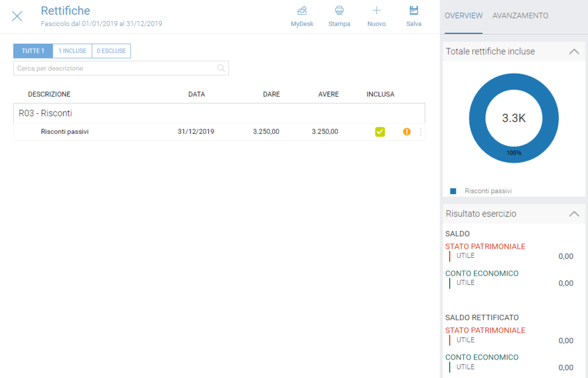Create a new entry with Nuovo plus icon
This screenshot has height=378, width=588.
tap(377, 10)
